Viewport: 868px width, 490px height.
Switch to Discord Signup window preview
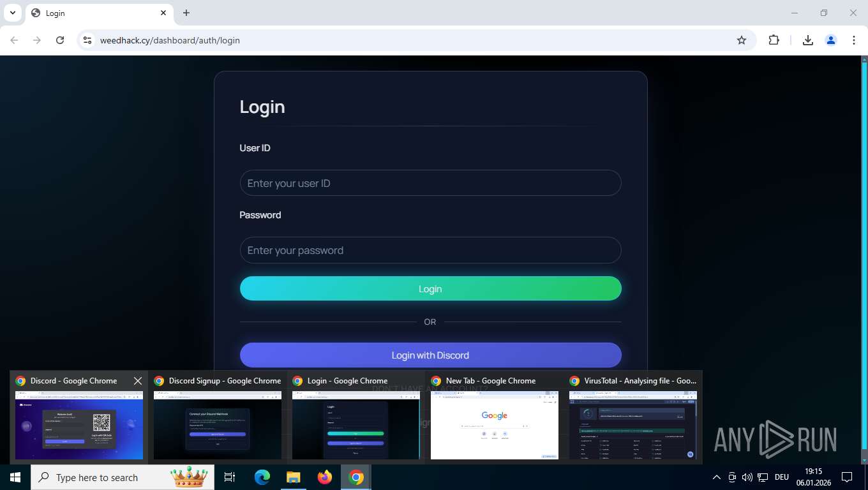(218, 417)
